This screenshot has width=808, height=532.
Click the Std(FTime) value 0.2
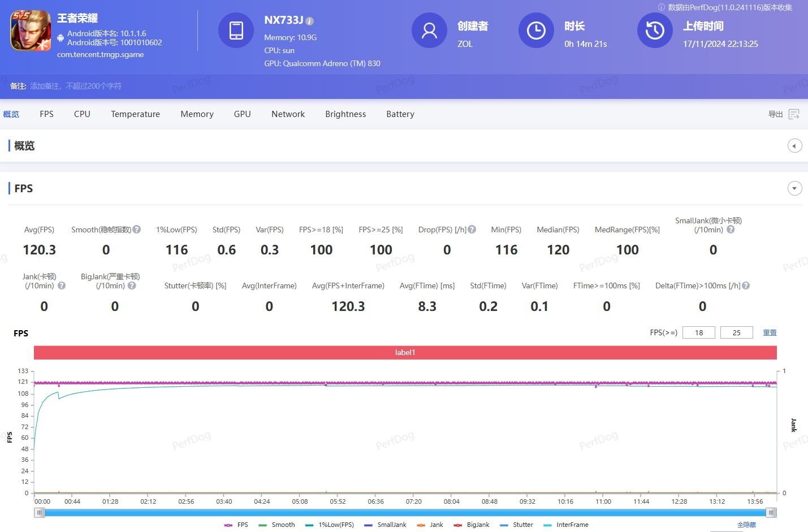[489, 306]
